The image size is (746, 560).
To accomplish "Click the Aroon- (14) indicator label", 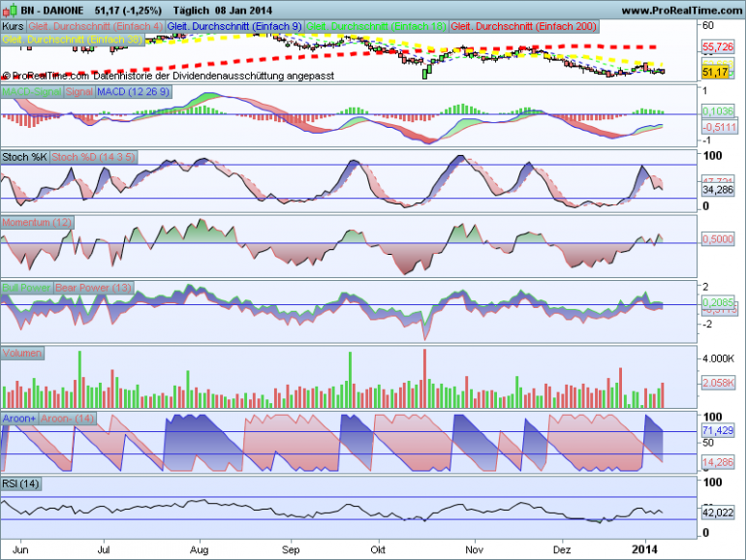I will pyautogui.click(x=68, y=419).
